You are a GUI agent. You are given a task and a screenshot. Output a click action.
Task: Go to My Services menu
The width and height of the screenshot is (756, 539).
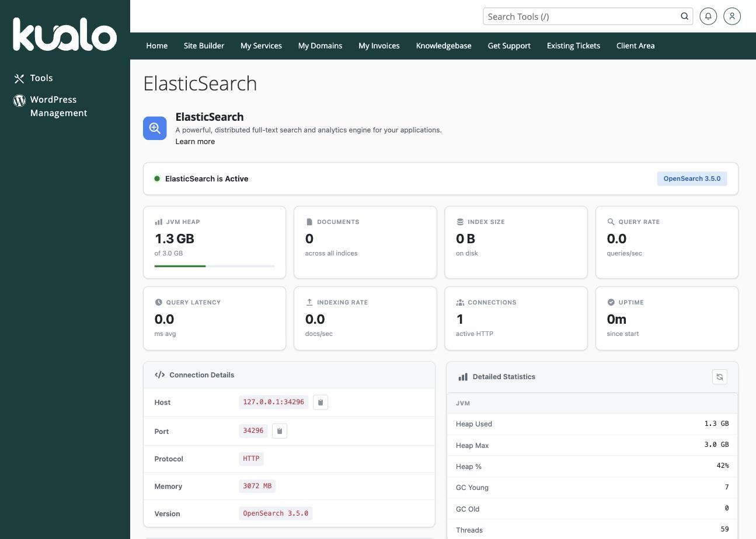(261, 45)
